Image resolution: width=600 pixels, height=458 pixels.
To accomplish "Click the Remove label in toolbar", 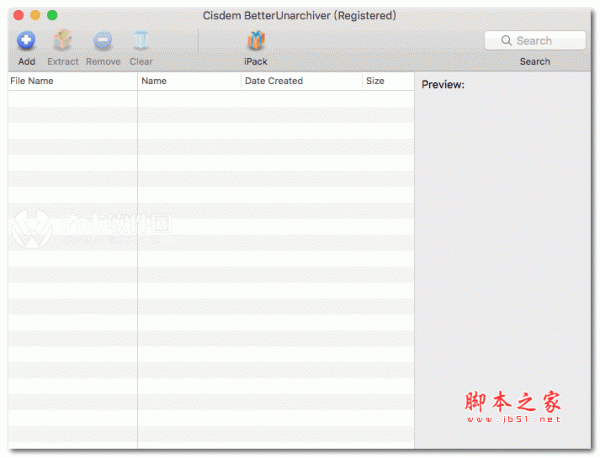I will point(103,62).
